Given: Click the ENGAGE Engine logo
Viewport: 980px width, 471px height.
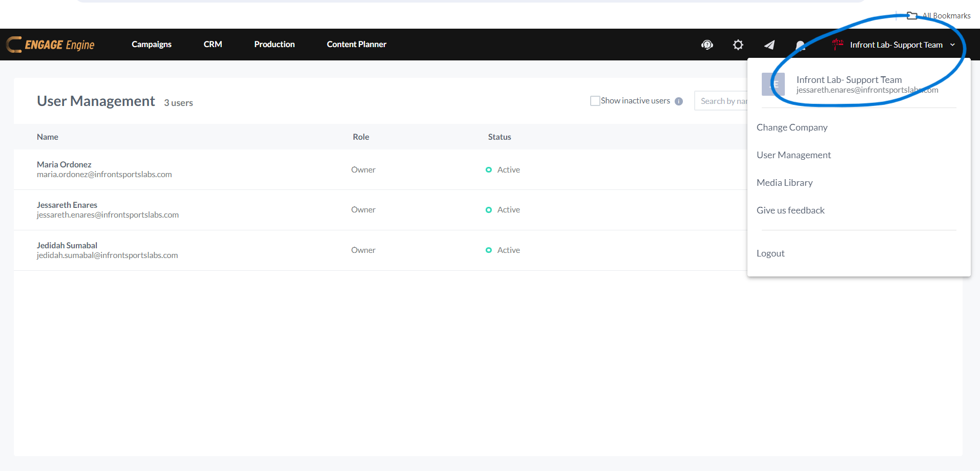Looking at the screenshot, I should click(x=51, y=45).
